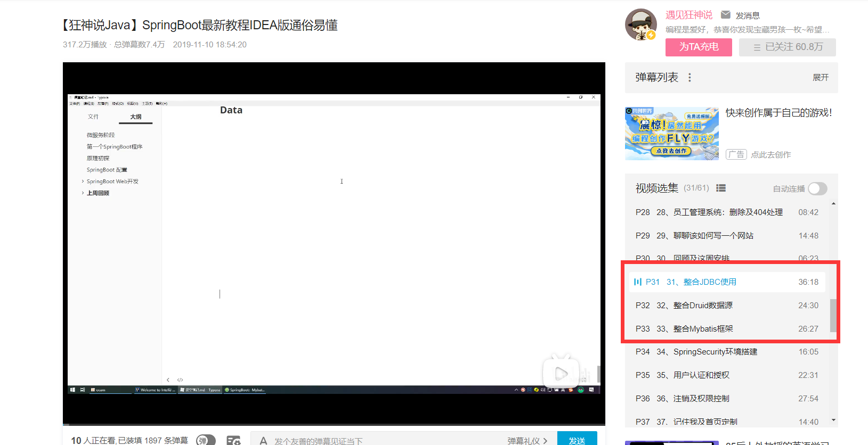Image resolution: width=868 pixels, height=445 pixels.
Task: Click the source code mode icon in Typora
Action: point(180,380)
